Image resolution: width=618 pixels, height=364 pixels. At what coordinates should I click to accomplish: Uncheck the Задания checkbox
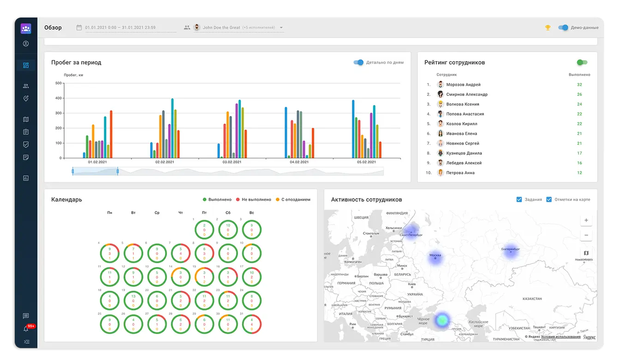point(519,200)
